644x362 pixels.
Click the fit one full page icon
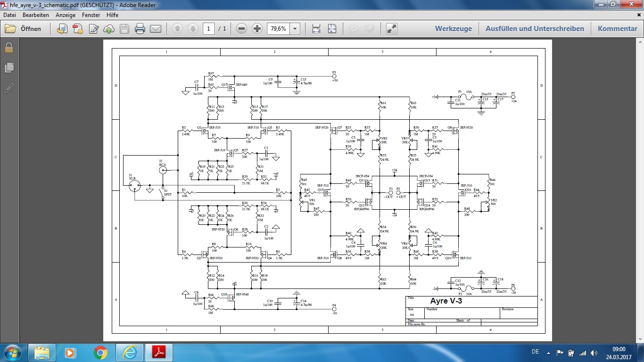[332, 29]
